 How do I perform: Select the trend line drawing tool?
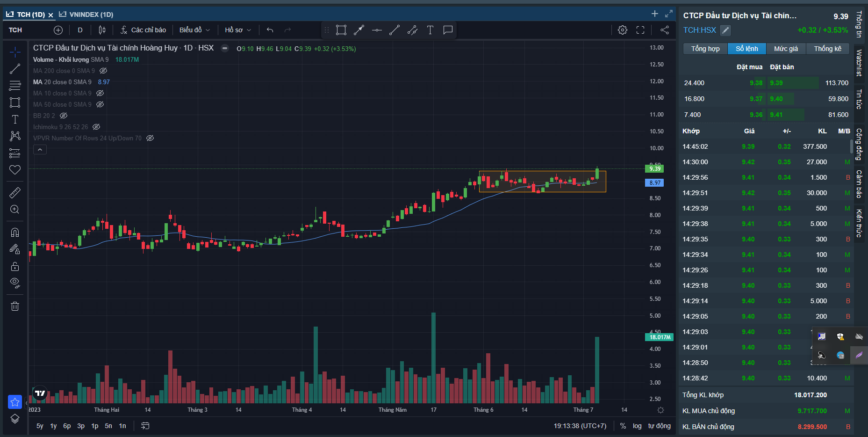coord(15,69)
